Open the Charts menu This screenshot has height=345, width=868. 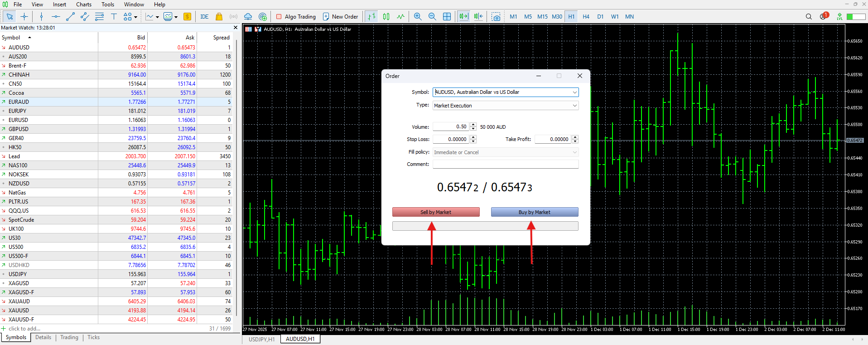(83, 5)
